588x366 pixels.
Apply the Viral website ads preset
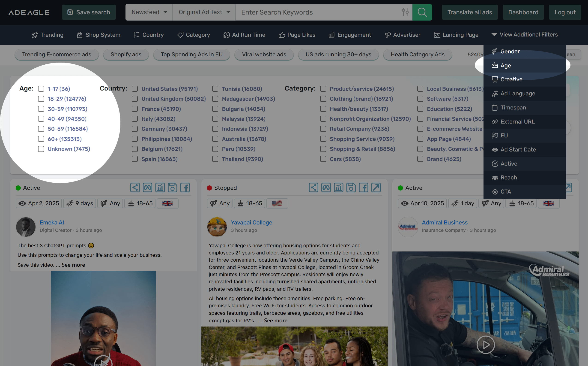(264, 54)
